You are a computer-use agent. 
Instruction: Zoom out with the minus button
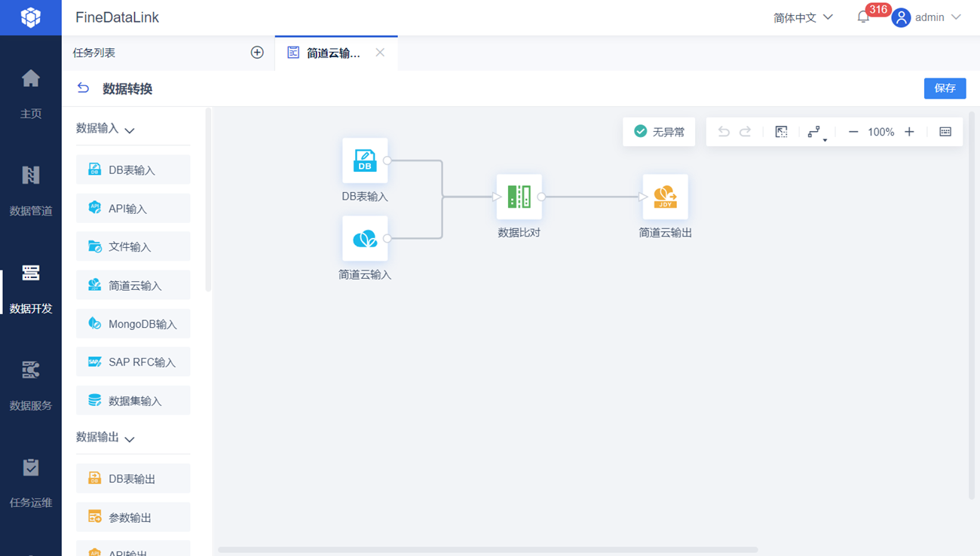pyautogui.click(x=853, y=132)
